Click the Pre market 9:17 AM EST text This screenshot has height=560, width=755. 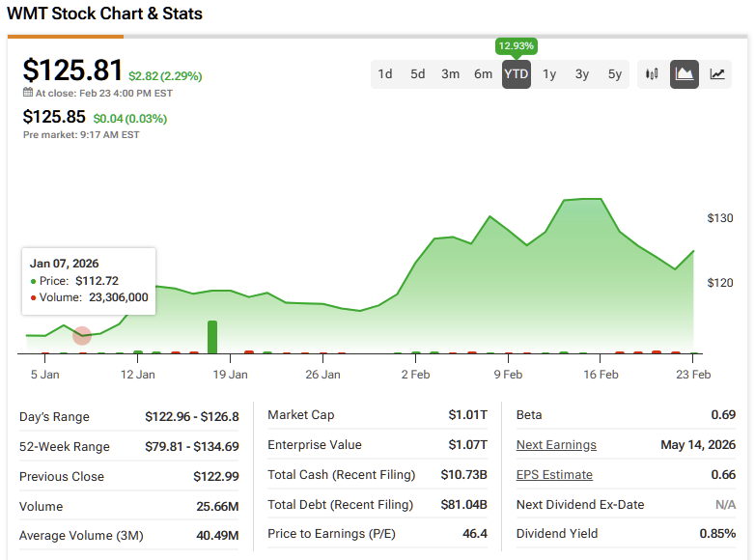pos(81,135)
